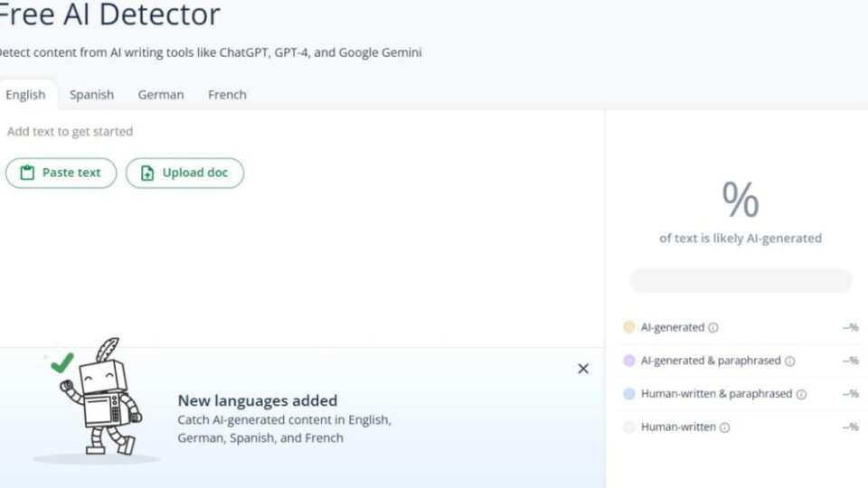Open info icon next to Human-written
Viewport: 868px width, 488px height.
(x=724, y=427)
